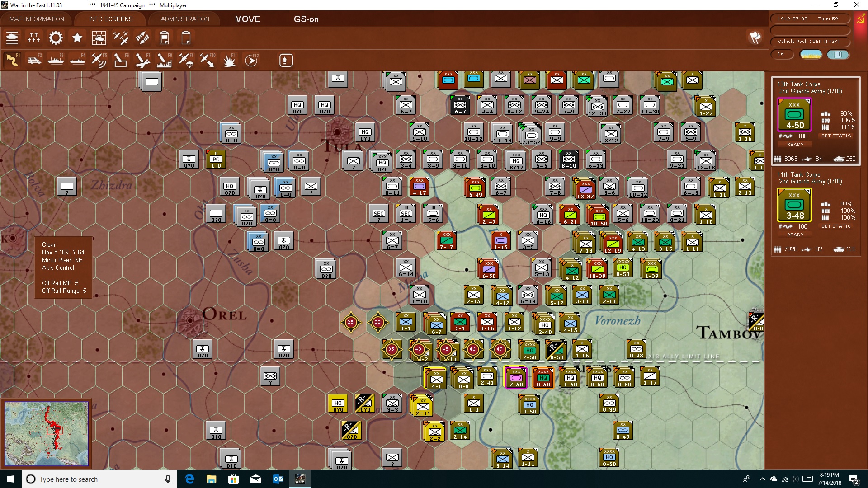Click the clear weather indicator pill
Image resolution: width=868 pixels, height=488 pixels.
[811, 55]
